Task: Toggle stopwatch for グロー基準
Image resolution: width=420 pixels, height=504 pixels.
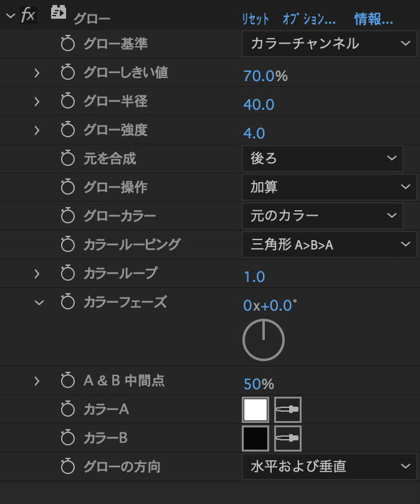Action: (67, 44)
